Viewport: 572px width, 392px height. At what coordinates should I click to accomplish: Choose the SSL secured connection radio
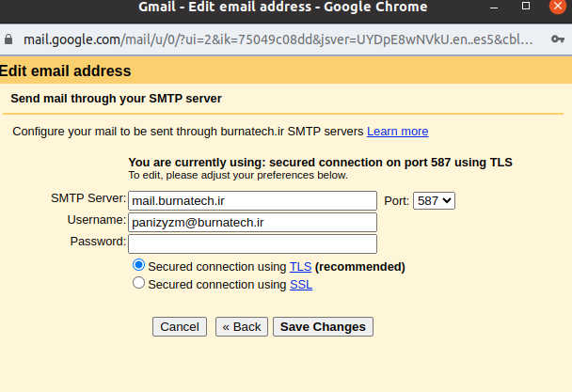click(139, 284)
